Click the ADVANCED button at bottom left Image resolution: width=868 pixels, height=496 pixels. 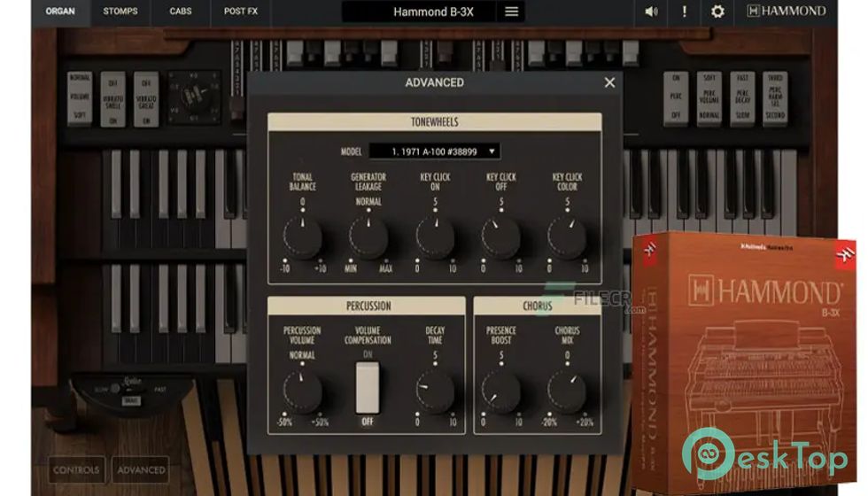(x=141, y=470)
